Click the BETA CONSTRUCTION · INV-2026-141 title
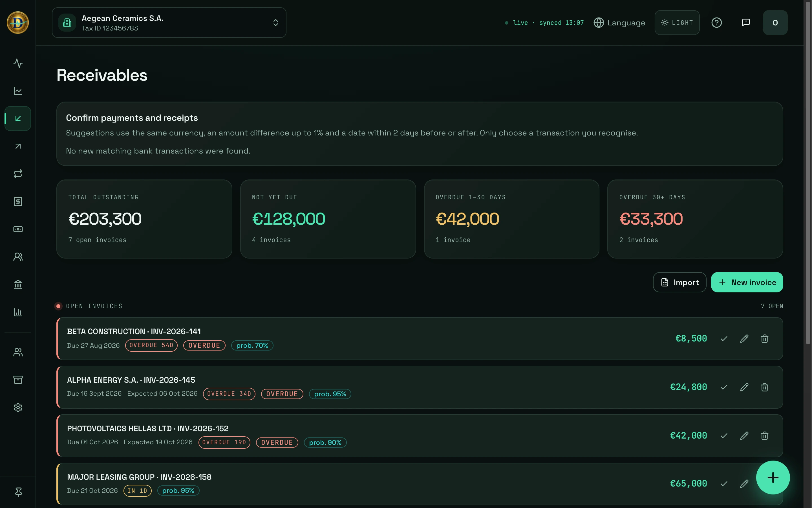 pyautogui.click(x=134, y=332)
